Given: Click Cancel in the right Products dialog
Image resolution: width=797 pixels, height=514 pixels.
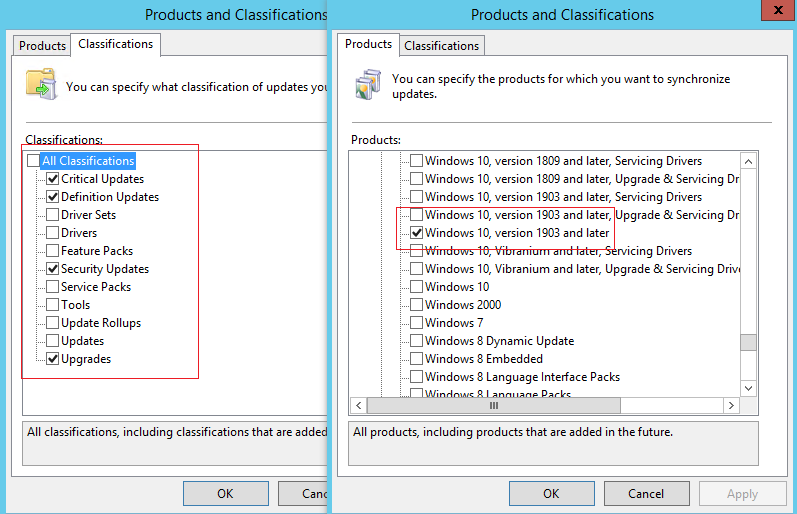Looking at the screenshot, I should [x=647, y=494].
